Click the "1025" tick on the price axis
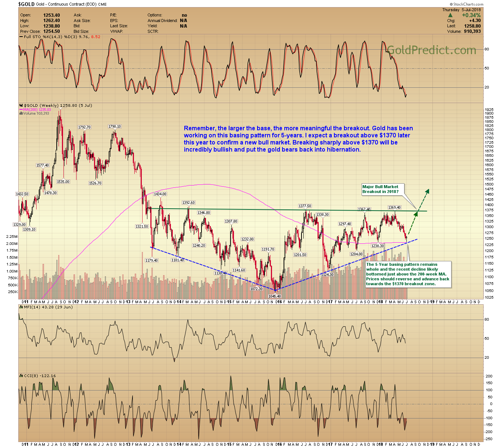Screen dimensions: 500x448 [488, 298]
